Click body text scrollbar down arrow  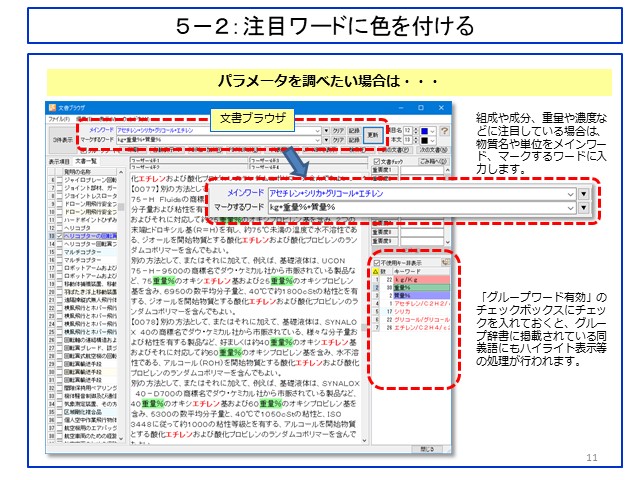pos(364,440)
